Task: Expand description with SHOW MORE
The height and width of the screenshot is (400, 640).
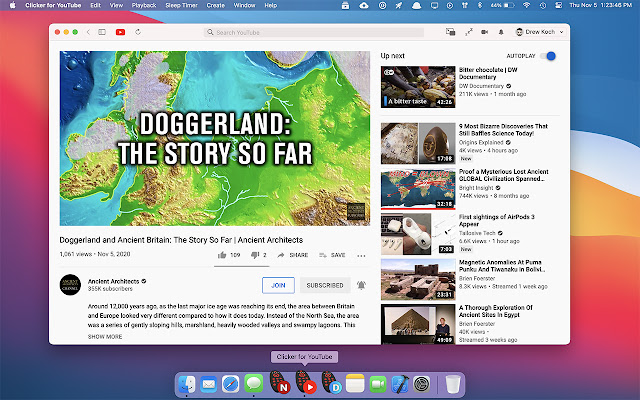Action: [x=105, y=337]
